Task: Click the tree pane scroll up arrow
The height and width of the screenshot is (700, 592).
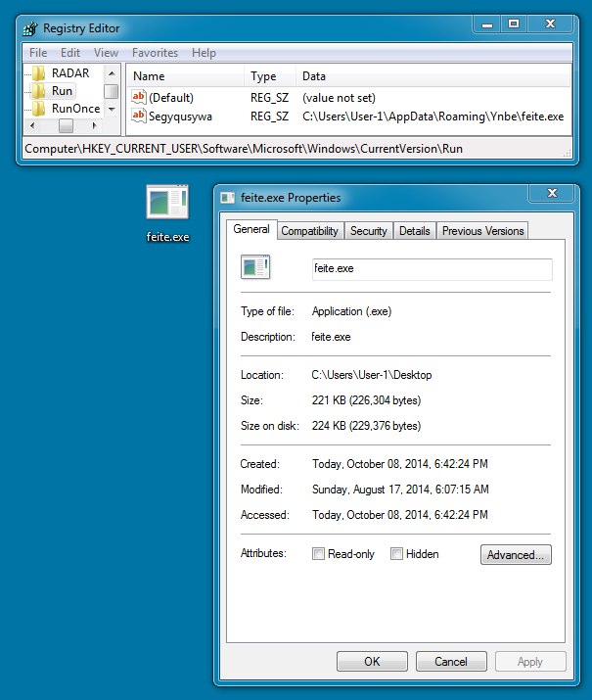Action: (x=112, y=73)
